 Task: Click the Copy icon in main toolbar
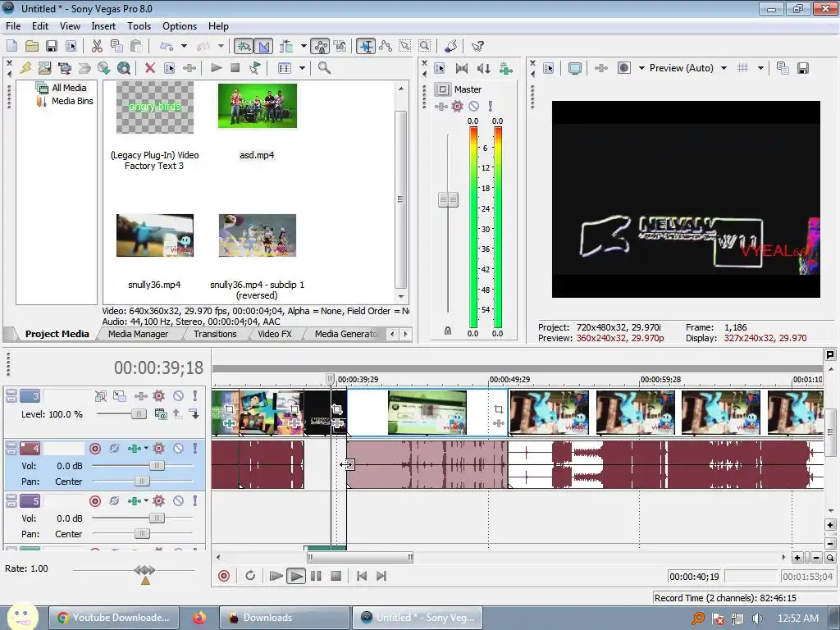[x=116, y=46]
